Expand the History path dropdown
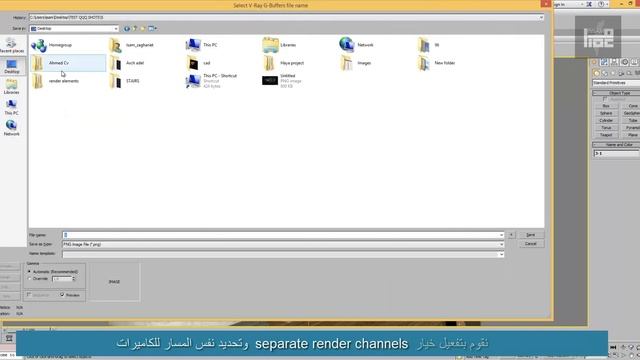 coord(541,18)
